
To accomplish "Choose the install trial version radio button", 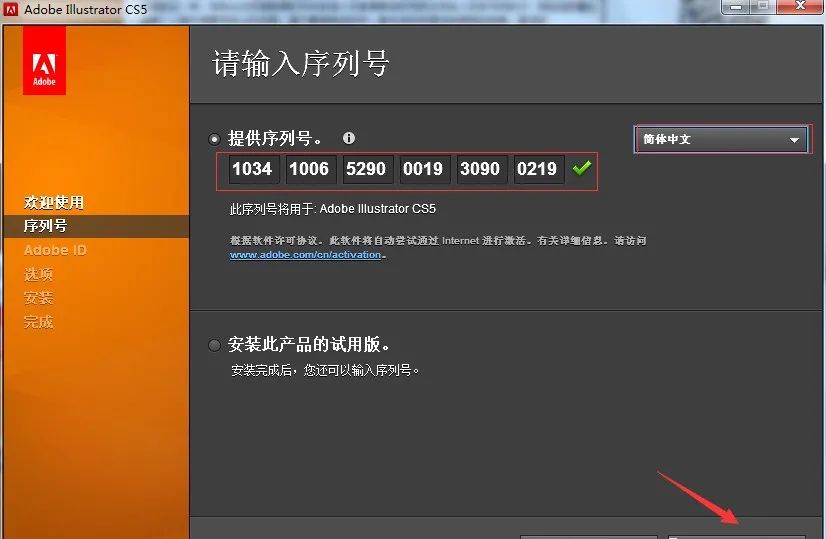I will pyautogui.click(x=214, y=345).
